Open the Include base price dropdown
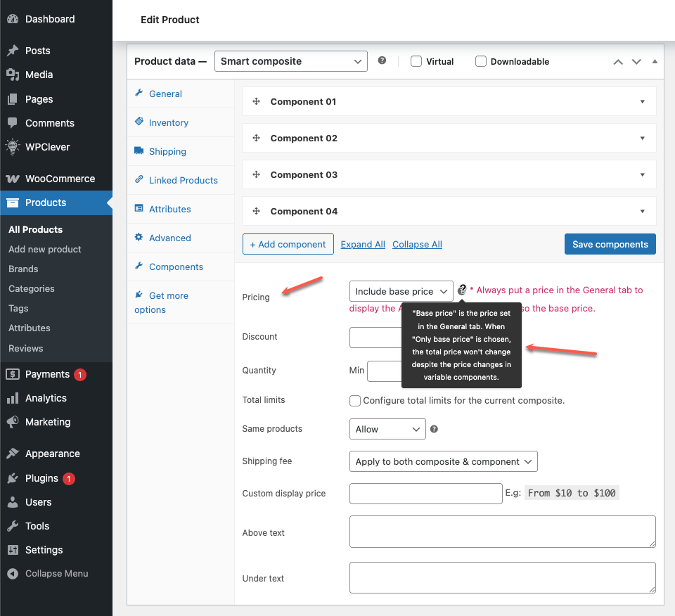 tap(401, 291)
